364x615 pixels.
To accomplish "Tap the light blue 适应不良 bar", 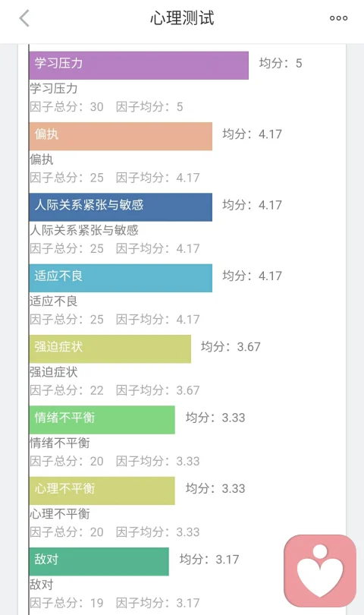I will point(121,278).
